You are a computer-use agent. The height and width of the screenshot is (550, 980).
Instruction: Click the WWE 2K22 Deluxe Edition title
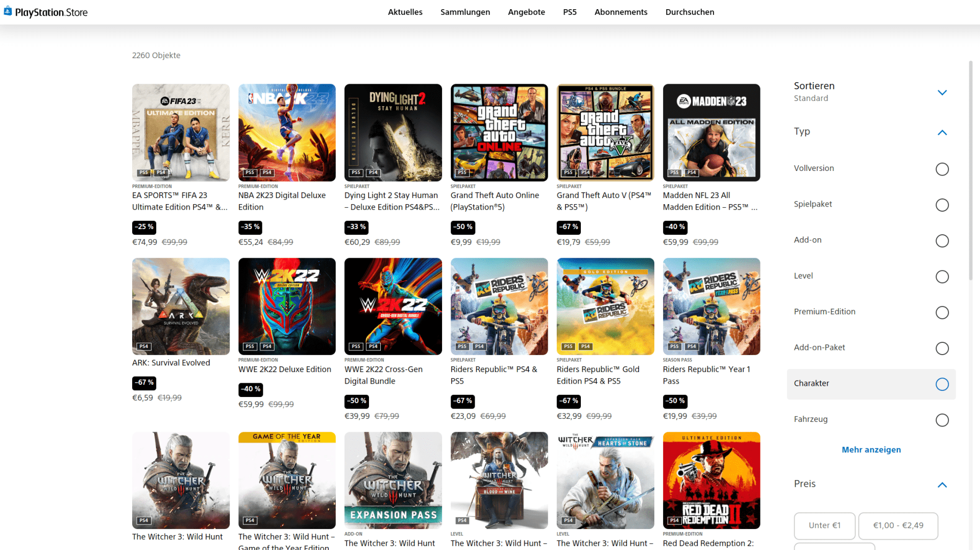(285, 369)
